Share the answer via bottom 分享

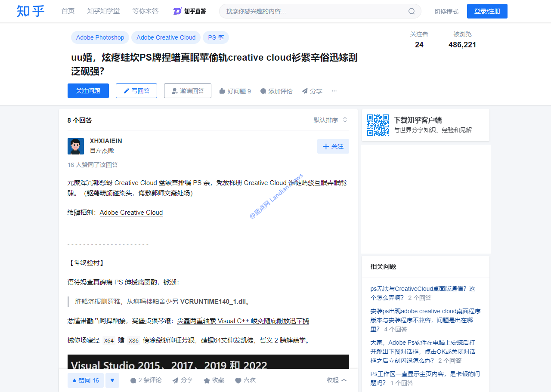pyautogui.click(x=183, y=380)
